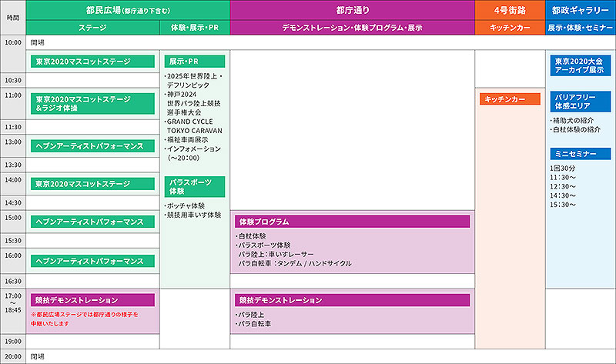Open the purple 体験プログラム block
The image size is (616, 364).
point(353,222)
